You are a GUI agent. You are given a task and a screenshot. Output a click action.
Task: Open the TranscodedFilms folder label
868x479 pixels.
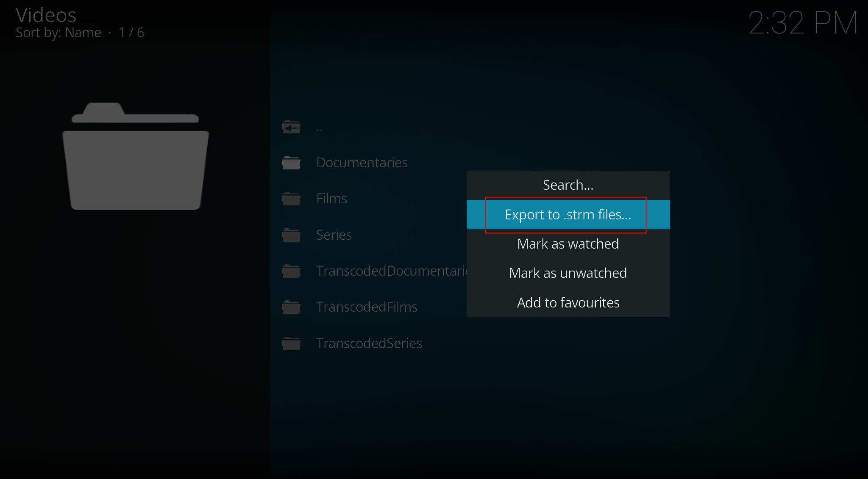click(x=367, y=307)
